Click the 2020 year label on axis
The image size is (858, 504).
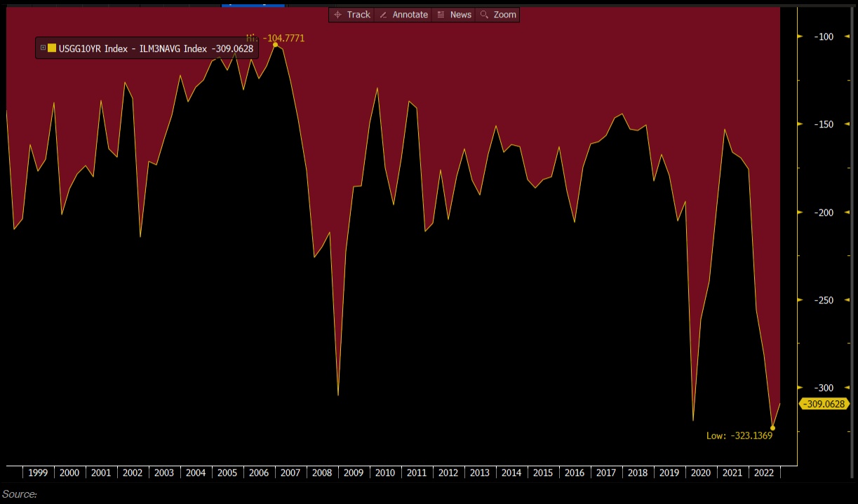click(701, 473)
